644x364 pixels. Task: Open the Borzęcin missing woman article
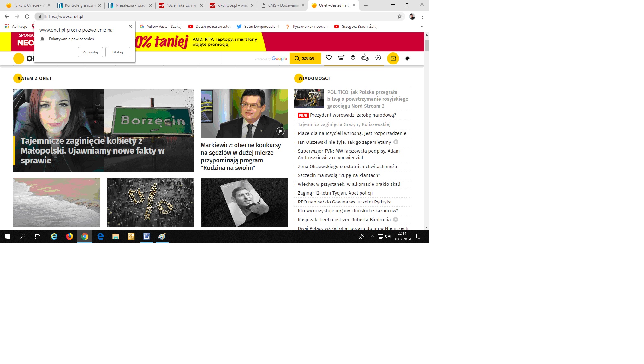104,130
